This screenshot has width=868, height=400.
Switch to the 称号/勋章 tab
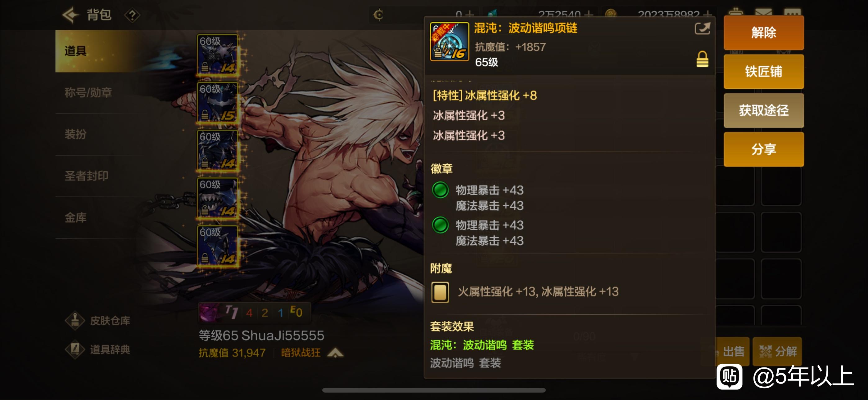pyautogui.click(x=88, y=92)
